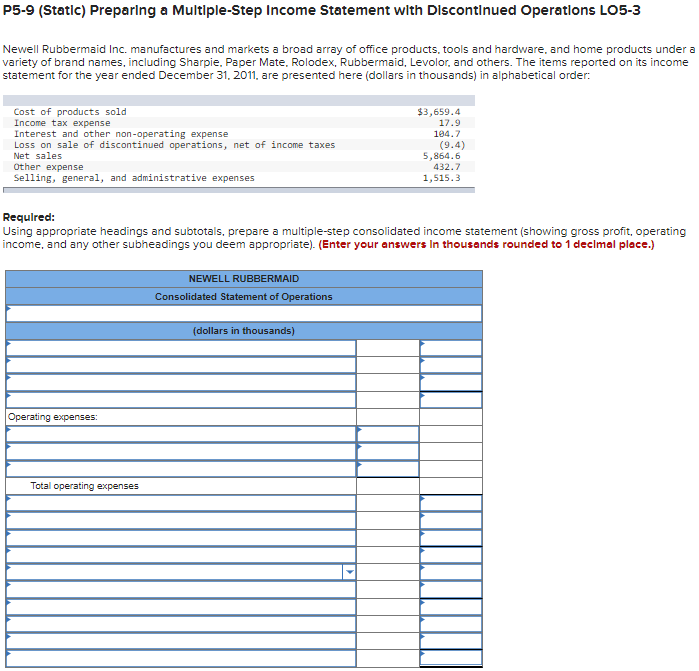Viewport: 699px width, 671px height.
Task: Select the Consolidated Statement of Operations header
Action: pyautogui.click(x=244, y=296)
